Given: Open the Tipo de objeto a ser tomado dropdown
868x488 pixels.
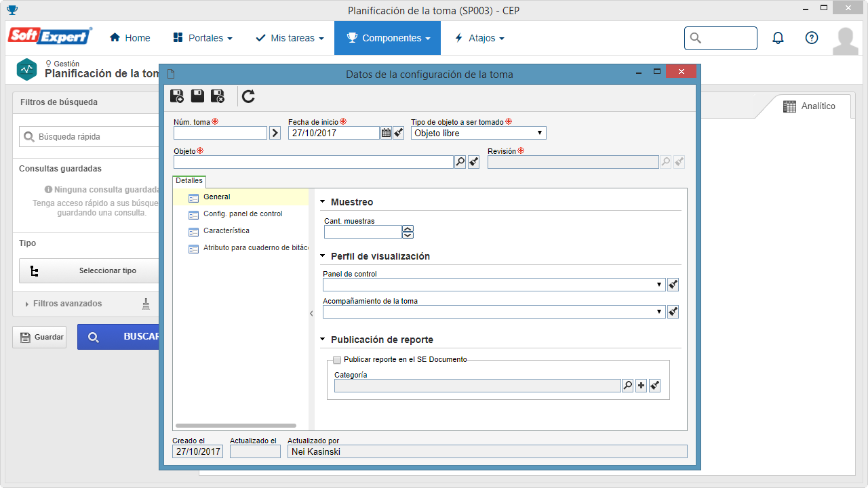Looking at the screenshot, I should 478,133.
